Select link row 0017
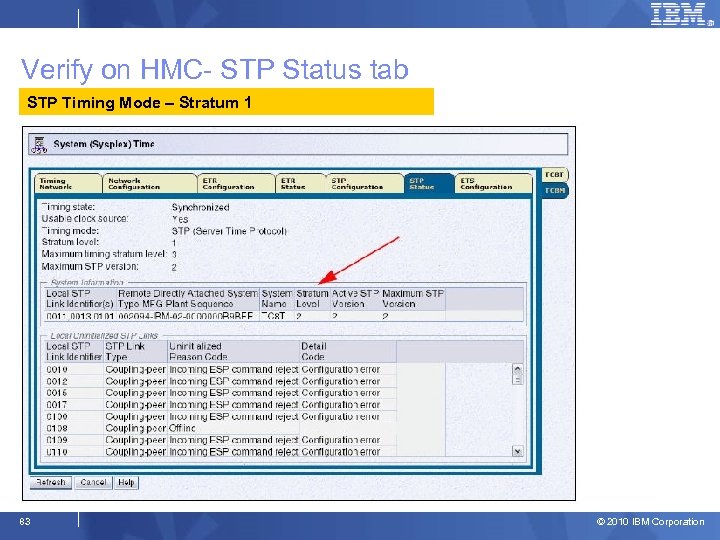The image size is (720, 540). tap(220, 405)
